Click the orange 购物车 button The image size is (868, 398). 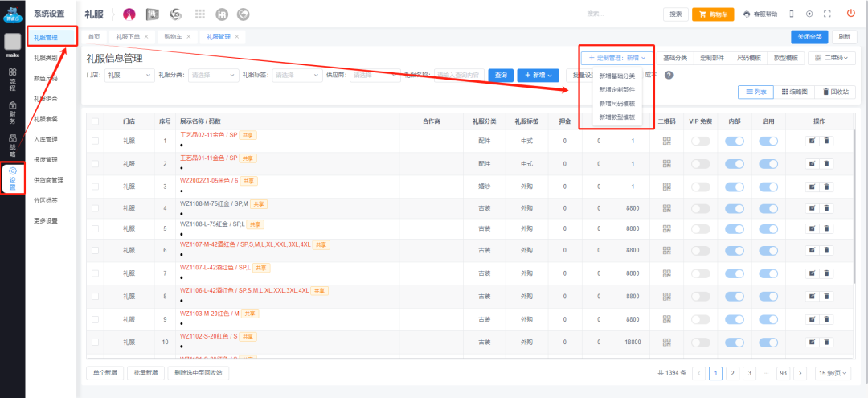pos(712,14)
